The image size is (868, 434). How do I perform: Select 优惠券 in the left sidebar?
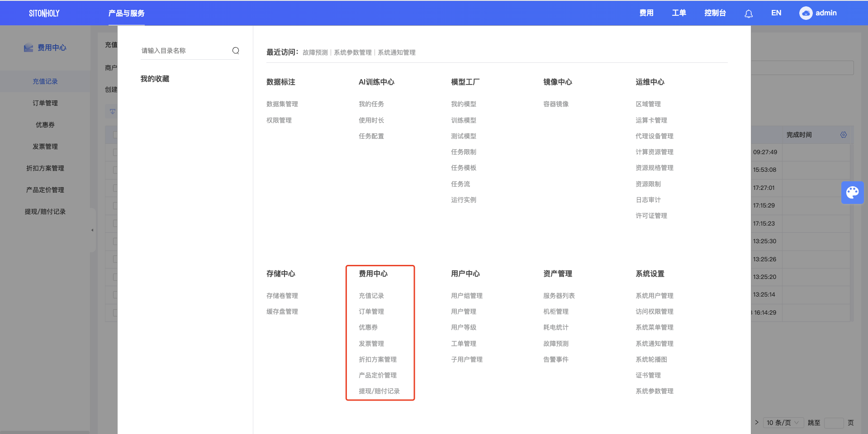tap(45, 125)
